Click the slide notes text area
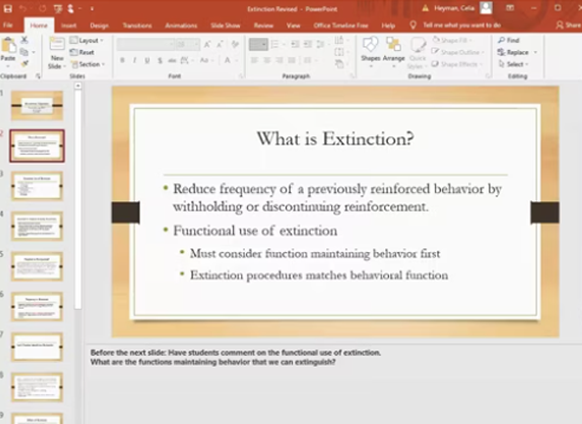The image size is (582, 424). 332,384
